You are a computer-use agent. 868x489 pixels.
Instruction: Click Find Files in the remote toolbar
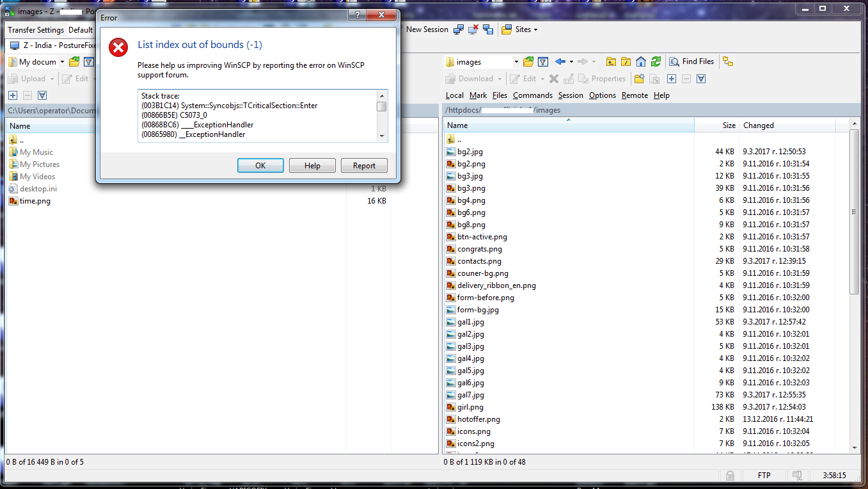click(691, 62)
